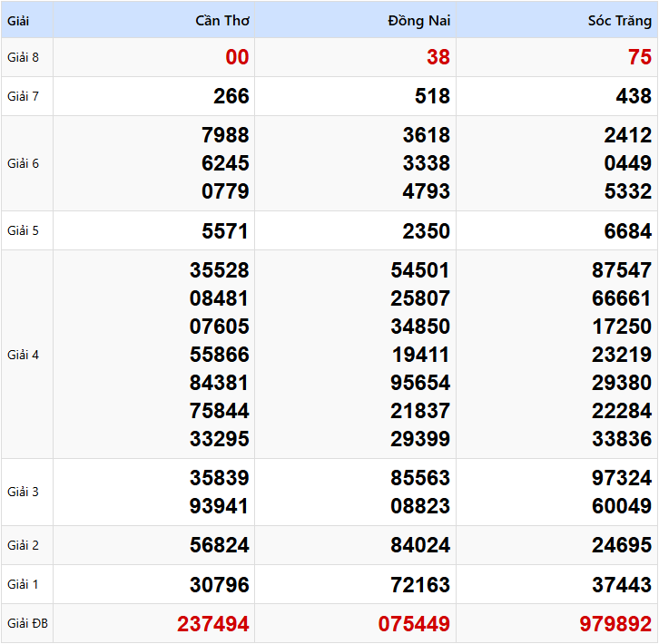Click Giải 2 value 24695
This screenshot has width=659, height=644.
click(x=622, y=545)
